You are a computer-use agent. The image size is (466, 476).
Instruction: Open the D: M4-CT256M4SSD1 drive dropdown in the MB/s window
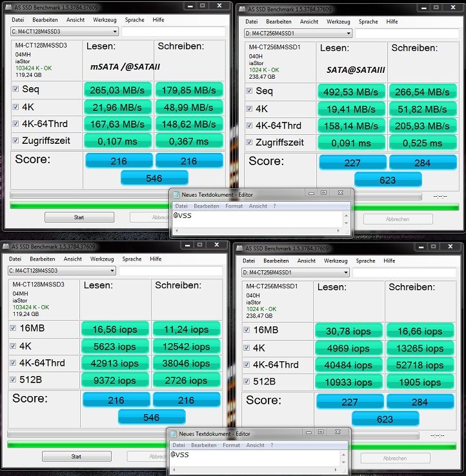point(298,33)
